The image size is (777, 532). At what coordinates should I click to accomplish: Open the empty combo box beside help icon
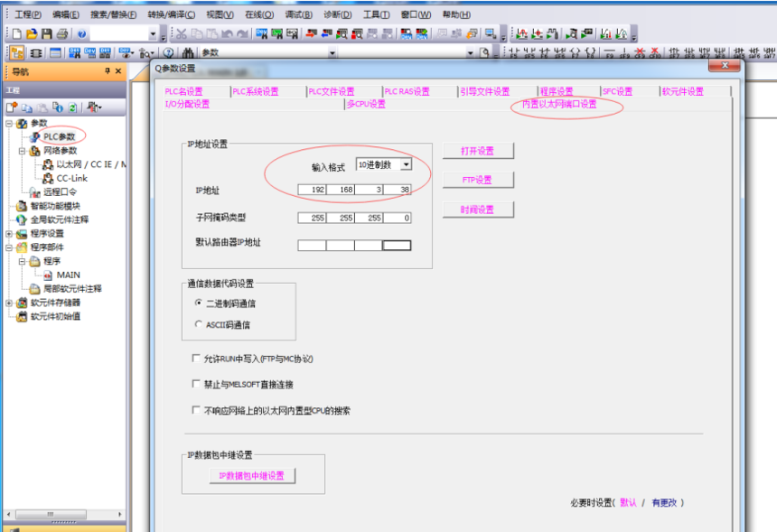pyautogui.click(x=152, y=34)
